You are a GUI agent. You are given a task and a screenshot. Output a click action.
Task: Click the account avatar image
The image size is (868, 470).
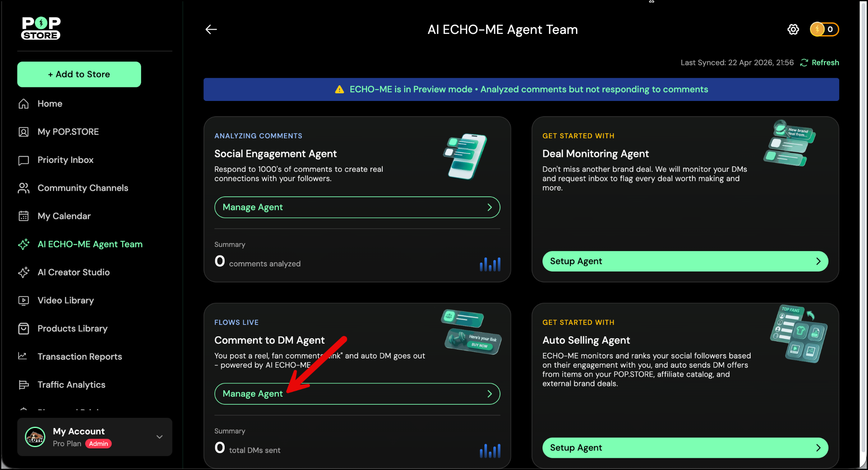click(x=35, y=437)
